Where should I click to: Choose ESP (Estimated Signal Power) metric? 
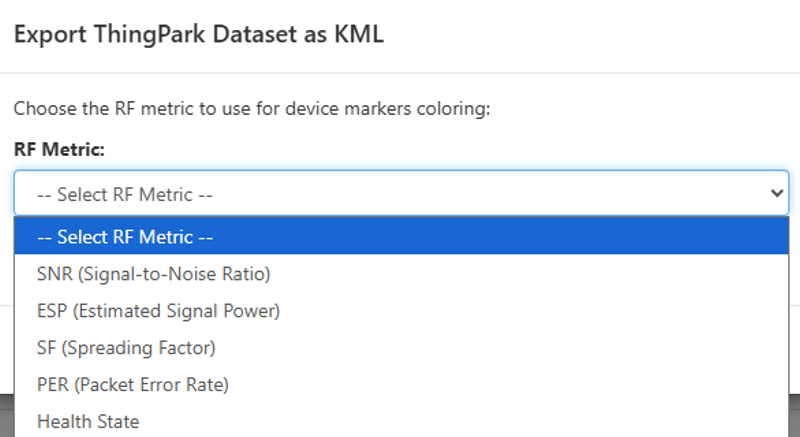coord(158,310)
